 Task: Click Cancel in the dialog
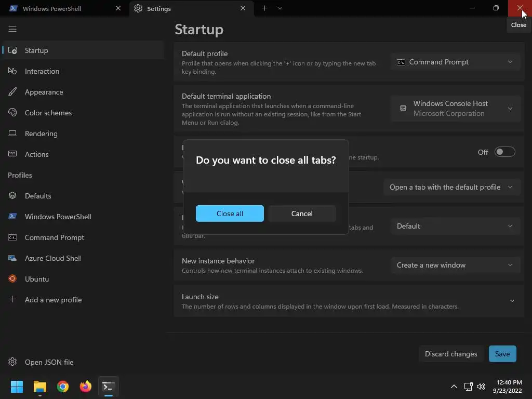click(302, 214)
